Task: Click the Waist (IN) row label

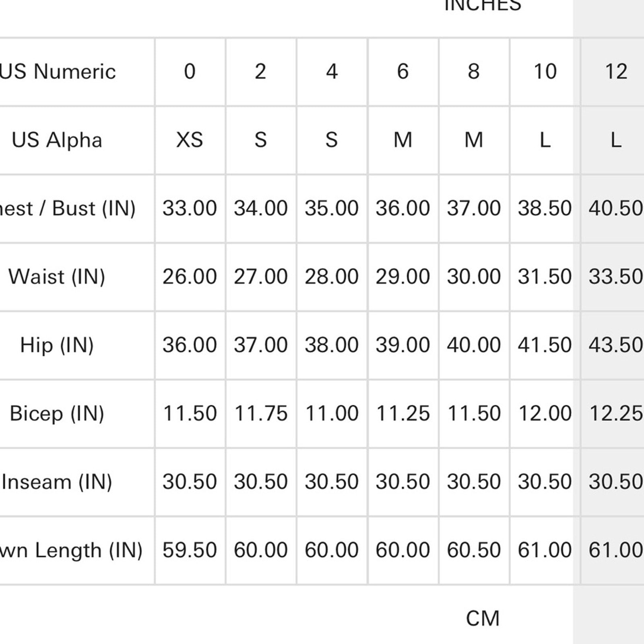Action: point(57,277)
